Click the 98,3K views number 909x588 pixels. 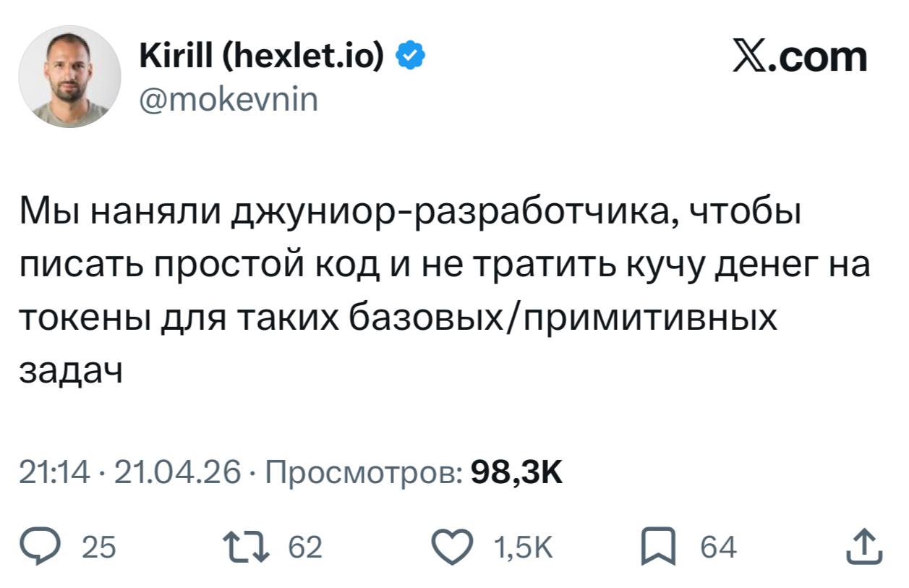pyautogui.click(x=516, y=473)
